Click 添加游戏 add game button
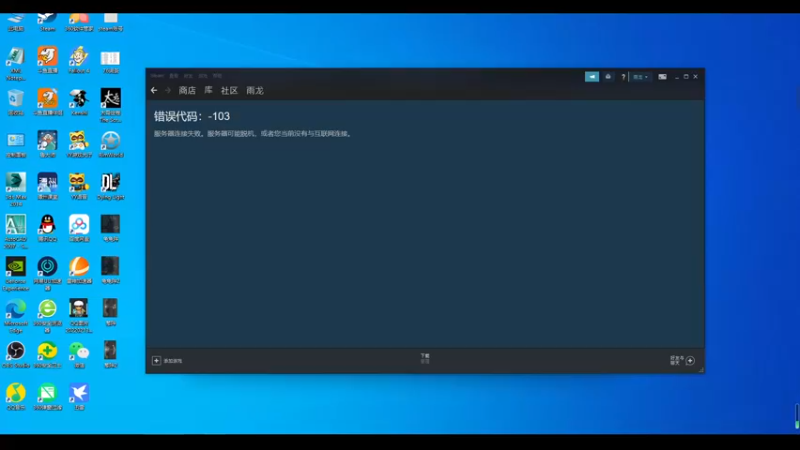Screen dimensions: 800x450 [x=167, y=361]
